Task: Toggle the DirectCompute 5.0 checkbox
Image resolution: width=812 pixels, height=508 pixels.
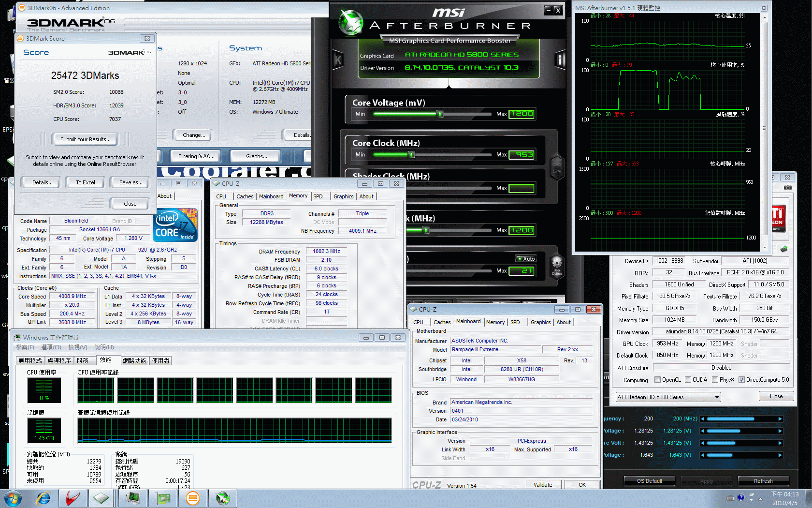Action: pyautogui.click(x=741, y=380)
